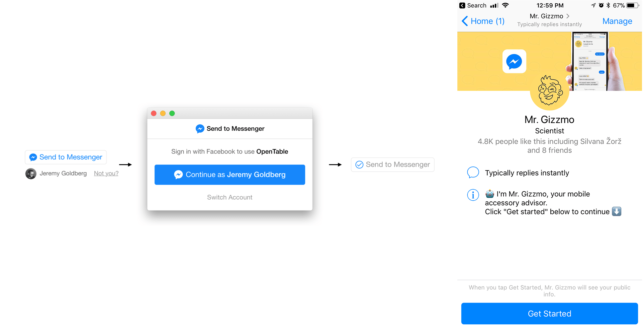Click Jeremy Goldberg's small profile photo
The image size is (644, 327).
click(31, 173)
